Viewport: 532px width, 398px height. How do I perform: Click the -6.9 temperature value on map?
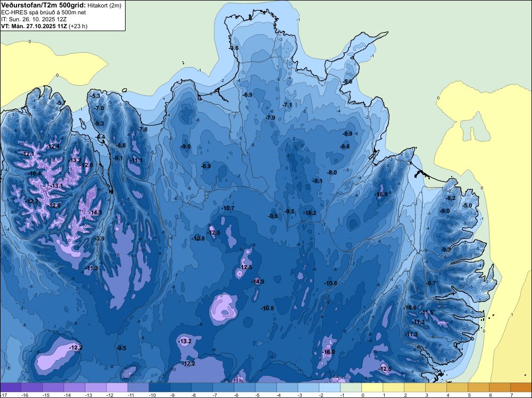pyautogui.click(x=248, y=95)
